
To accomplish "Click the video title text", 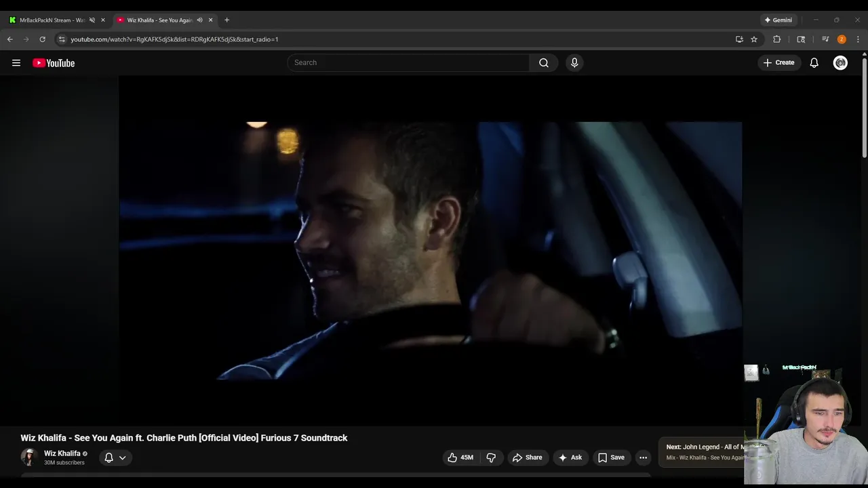I will click(x=184, y=438).
